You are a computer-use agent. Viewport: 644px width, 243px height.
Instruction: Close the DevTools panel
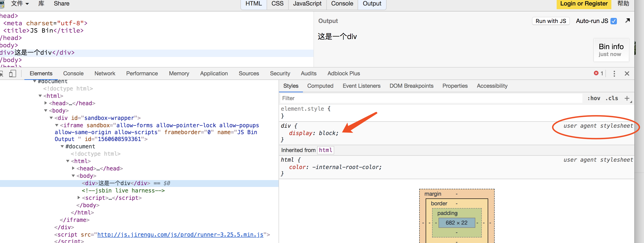click(x=627, y=73)
